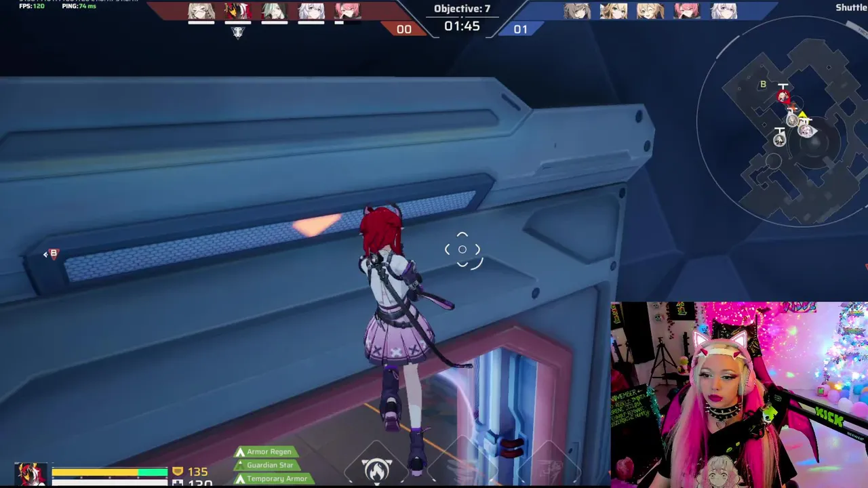The width and height of the screenshot is (868, 488).
Task: Click the white-haired blue-team portrait
Action: point(724,11)
